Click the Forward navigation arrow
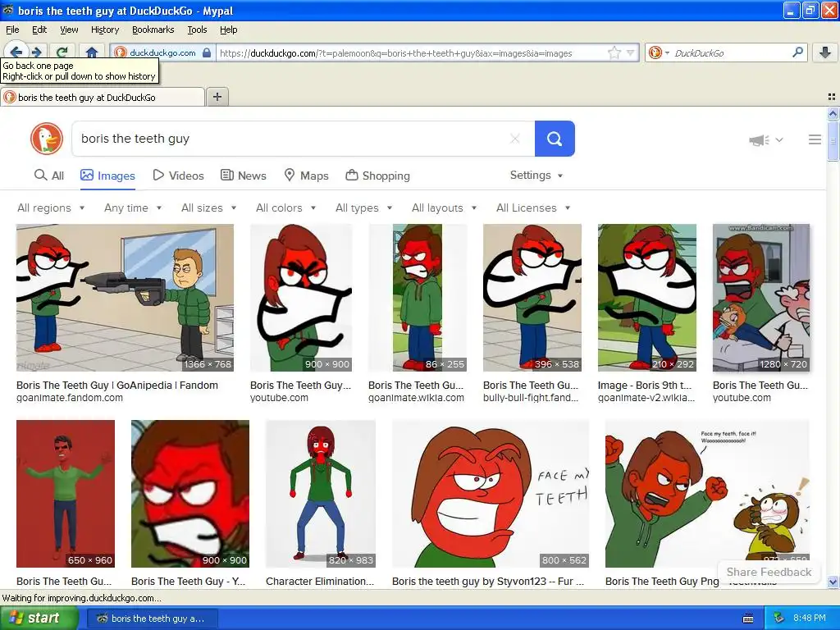This screenshot has height=630, width=840. click(x=36, y=52)
